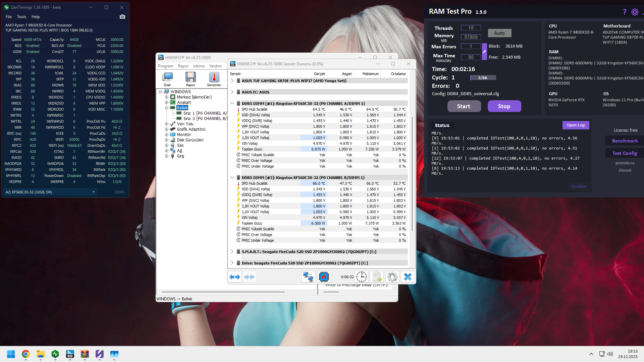This screenshot has height=362, width=644.
Task: Collapse the WINDOWS root tree node
Action: [160, 92]
